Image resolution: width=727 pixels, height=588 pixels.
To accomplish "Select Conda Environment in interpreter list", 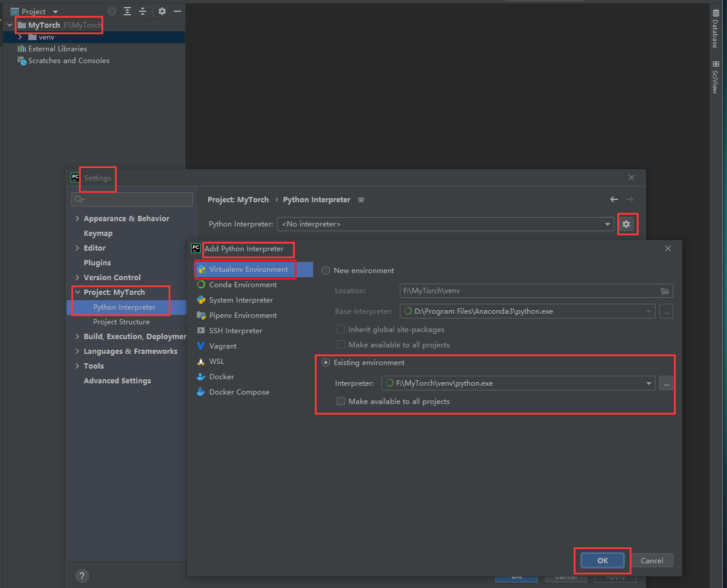I will 242,285.
